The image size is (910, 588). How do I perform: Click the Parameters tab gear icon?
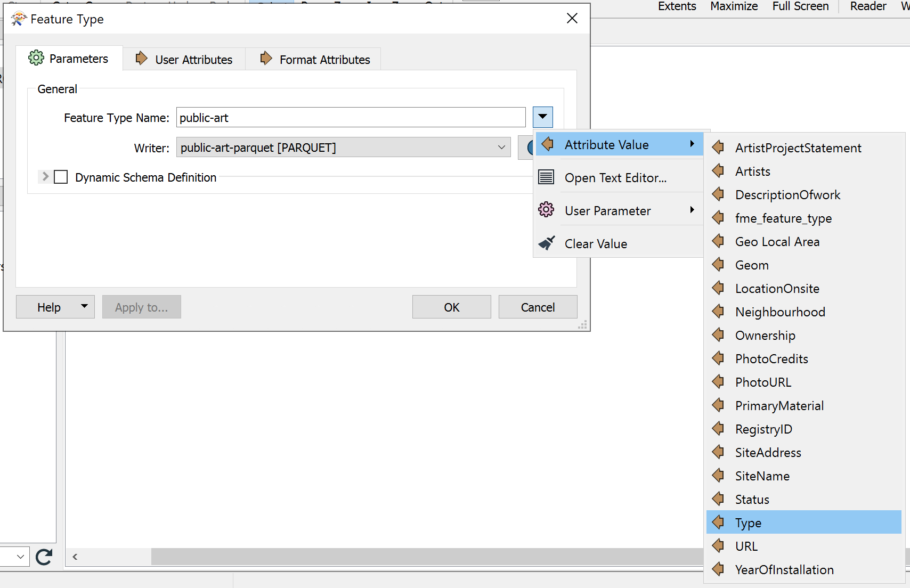pyautogui.click(x=36, y=58)
